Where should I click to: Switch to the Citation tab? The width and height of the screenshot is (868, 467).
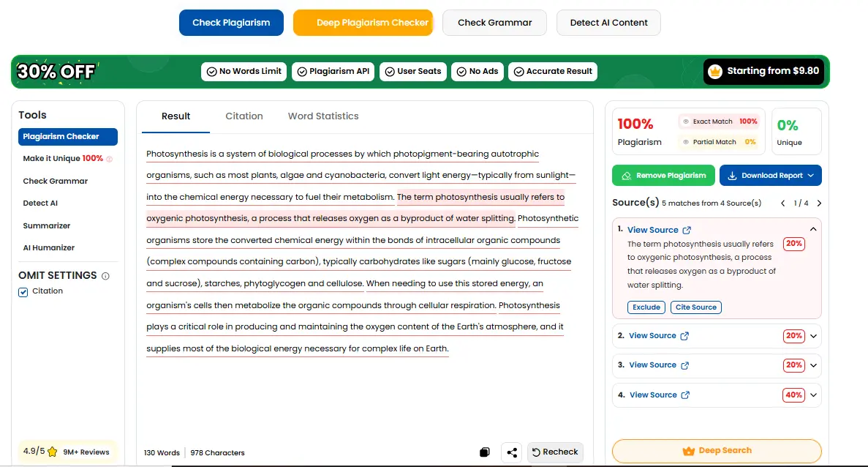244,116
